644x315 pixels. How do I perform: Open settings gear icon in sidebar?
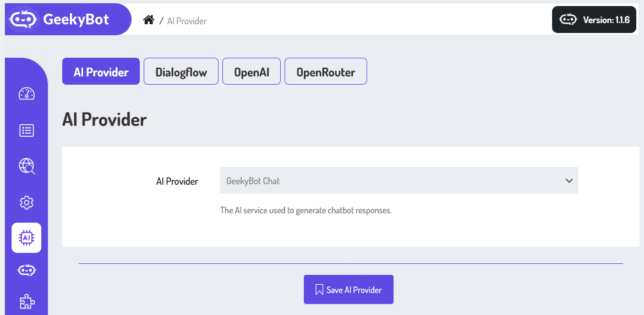[x=27, y=202]
